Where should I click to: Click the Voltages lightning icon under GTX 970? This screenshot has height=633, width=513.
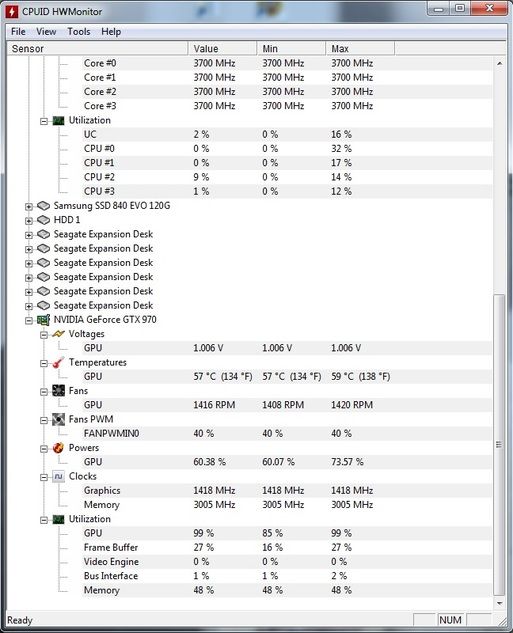[x=59, y=334]
